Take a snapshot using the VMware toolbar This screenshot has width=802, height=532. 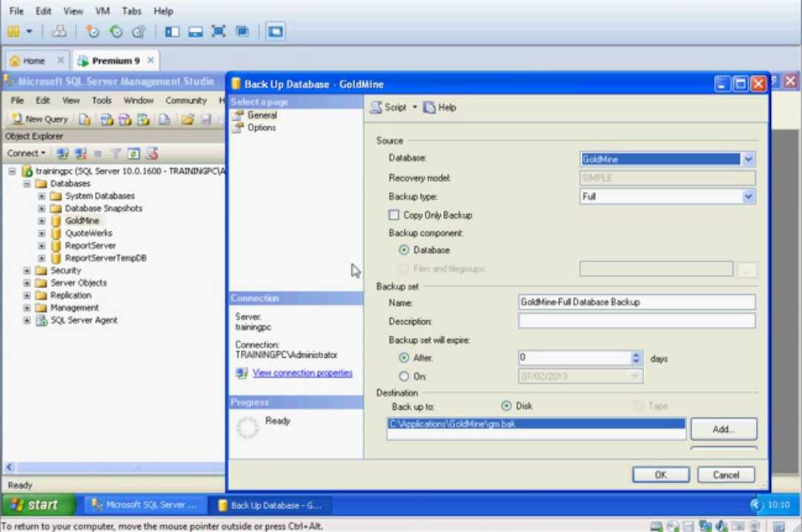click(92, 32)
